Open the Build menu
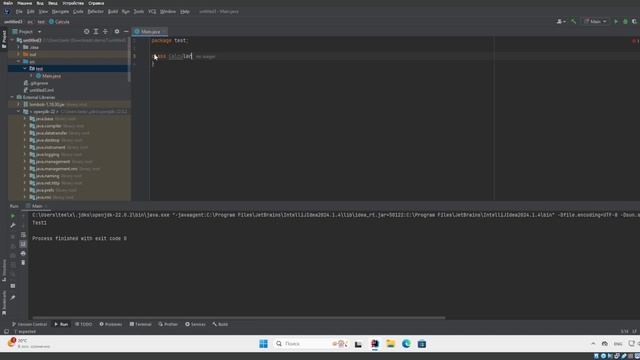This screenshot has height=360, width=640. (113, 12)
